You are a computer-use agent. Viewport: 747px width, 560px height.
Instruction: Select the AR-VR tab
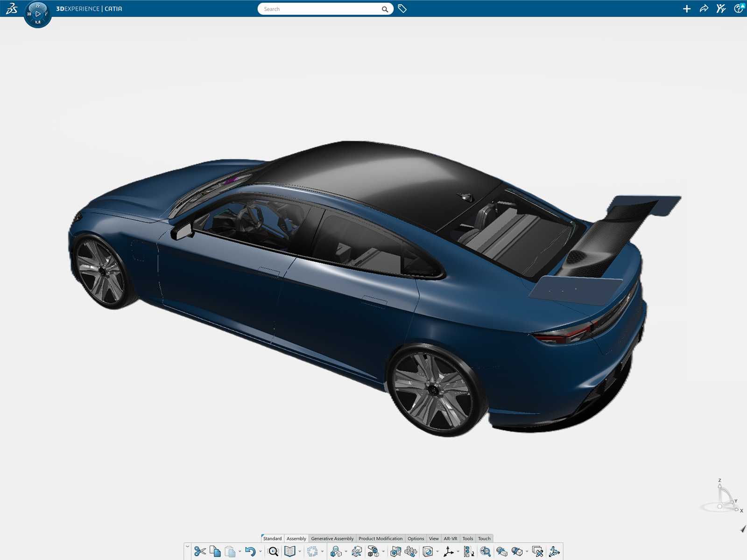point(451,539)
